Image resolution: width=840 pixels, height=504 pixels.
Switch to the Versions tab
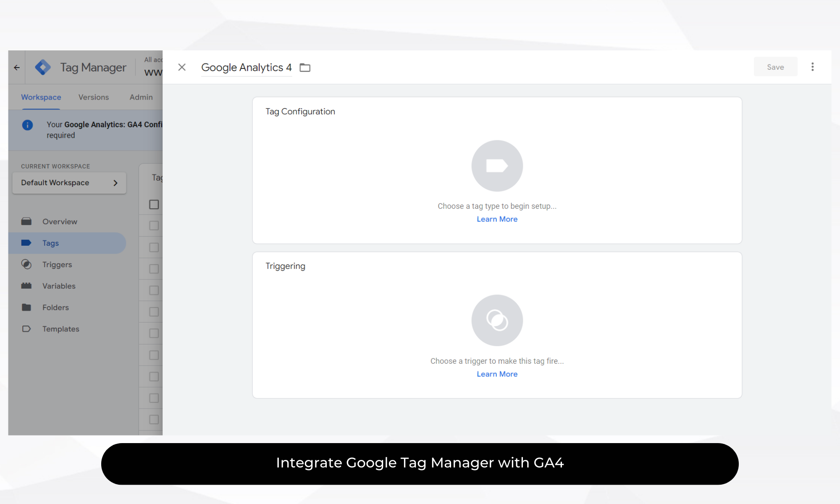point(93,97)
